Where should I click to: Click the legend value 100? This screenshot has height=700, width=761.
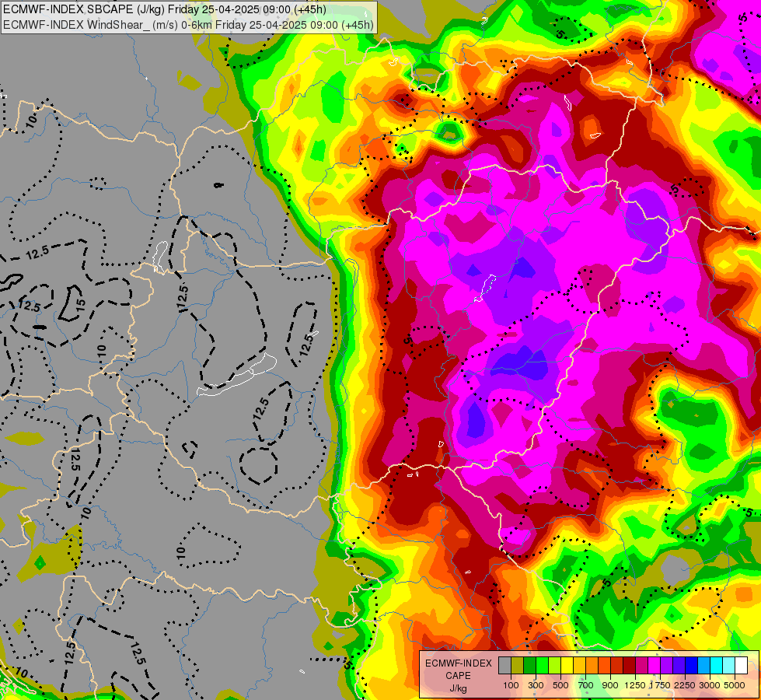tap(511, 685)
